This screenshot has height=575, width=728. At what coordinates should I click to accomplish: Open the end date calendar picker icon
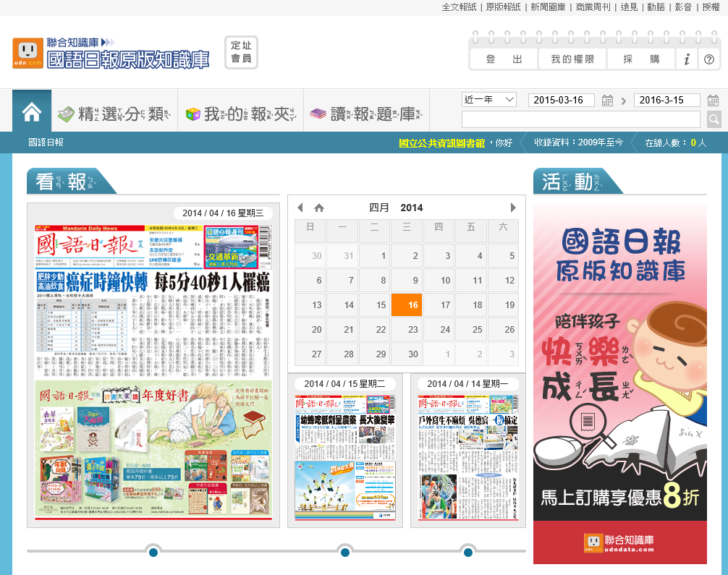[713, 101]
